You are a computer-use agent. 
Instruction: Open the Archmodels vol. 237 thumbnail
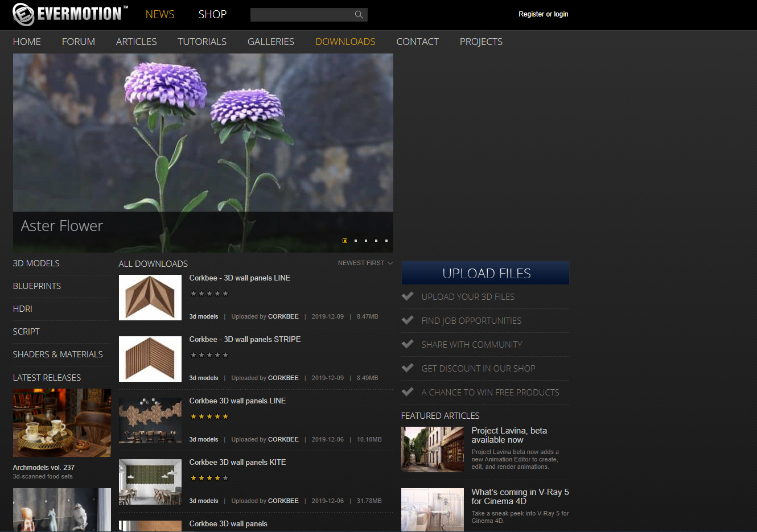62,423
